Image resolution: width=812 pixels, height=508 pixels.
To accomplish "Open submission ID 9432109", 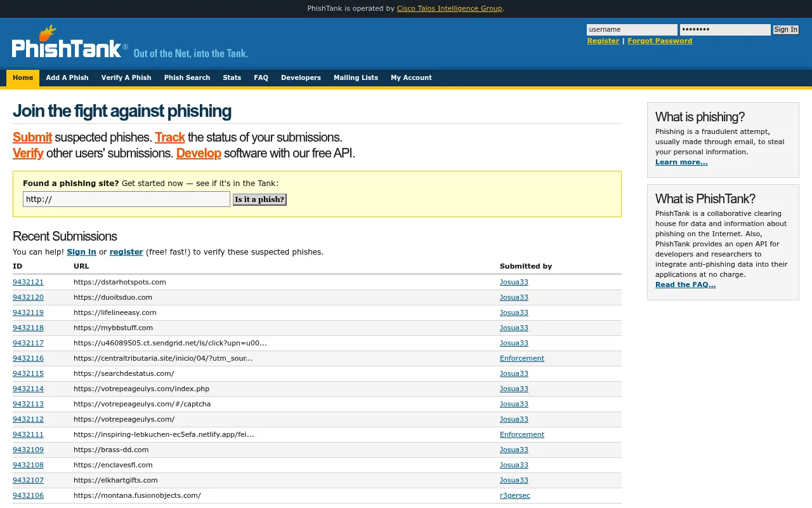I will (x=28, y=450).
